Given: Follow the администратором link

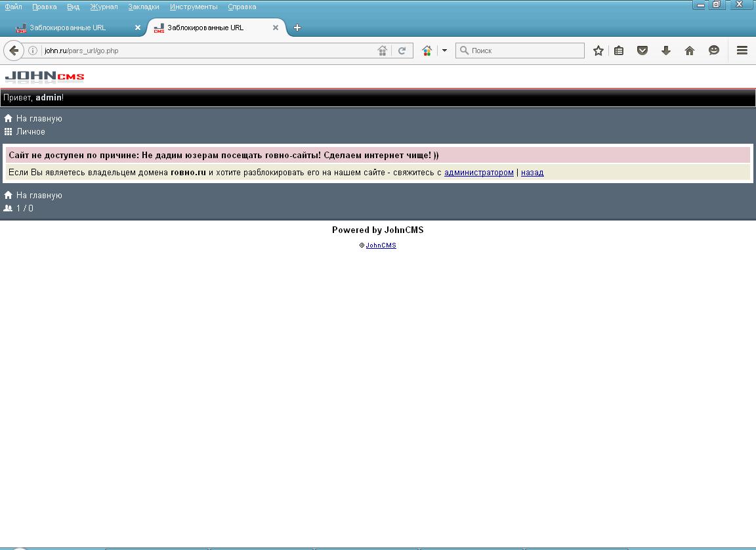Looking at the screenshot, I should tap(478, 173).
